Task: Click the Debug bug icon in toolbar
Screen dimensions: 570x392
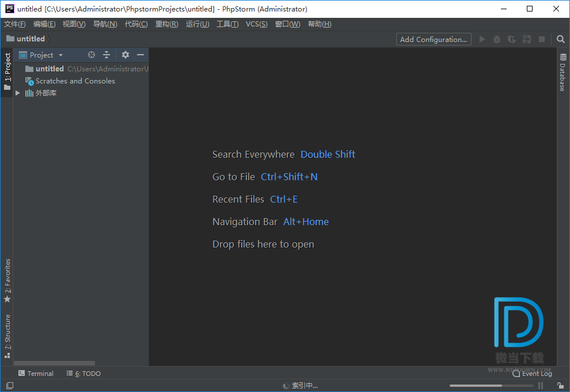Action: coord(497,39)
